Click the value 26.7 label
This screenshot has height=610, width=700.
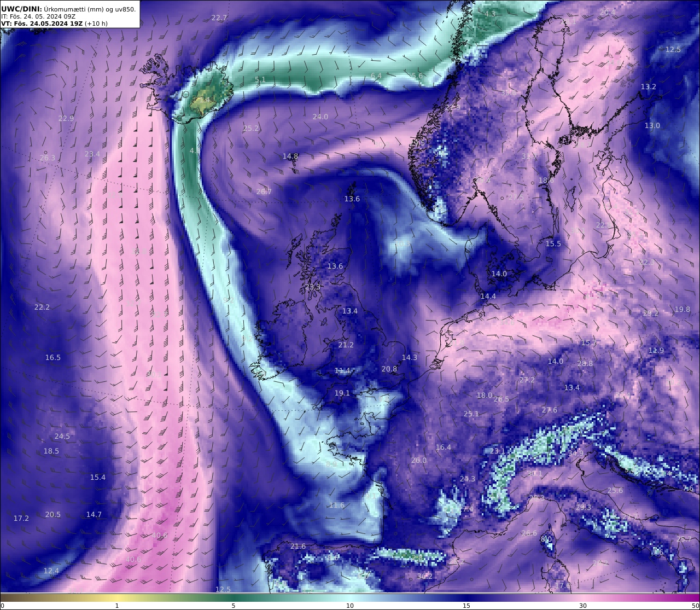264,191
